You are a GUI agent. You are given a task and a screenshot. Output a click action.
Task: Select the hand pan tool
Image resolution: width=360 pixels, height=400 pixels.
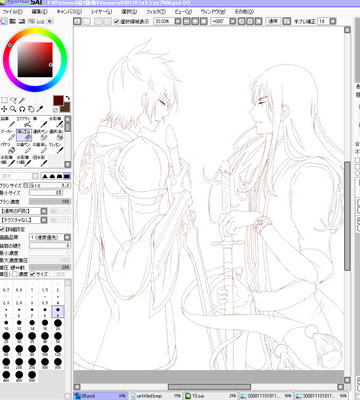pyautogui.click(x=31, y=109)
